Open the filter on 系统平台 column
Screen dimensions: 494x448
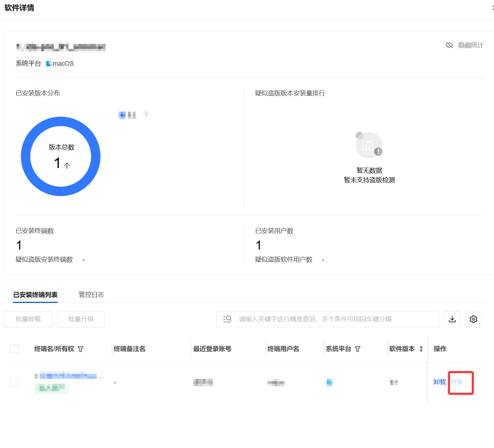pyautogui.click(x=358, y=349)
